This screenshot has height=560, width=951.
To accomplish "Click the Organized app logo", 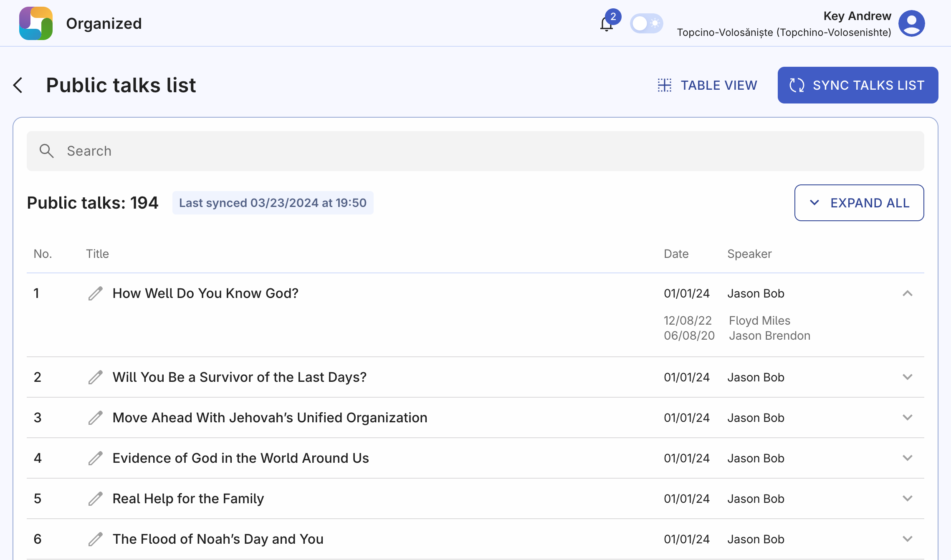I will tap(36, 23).
